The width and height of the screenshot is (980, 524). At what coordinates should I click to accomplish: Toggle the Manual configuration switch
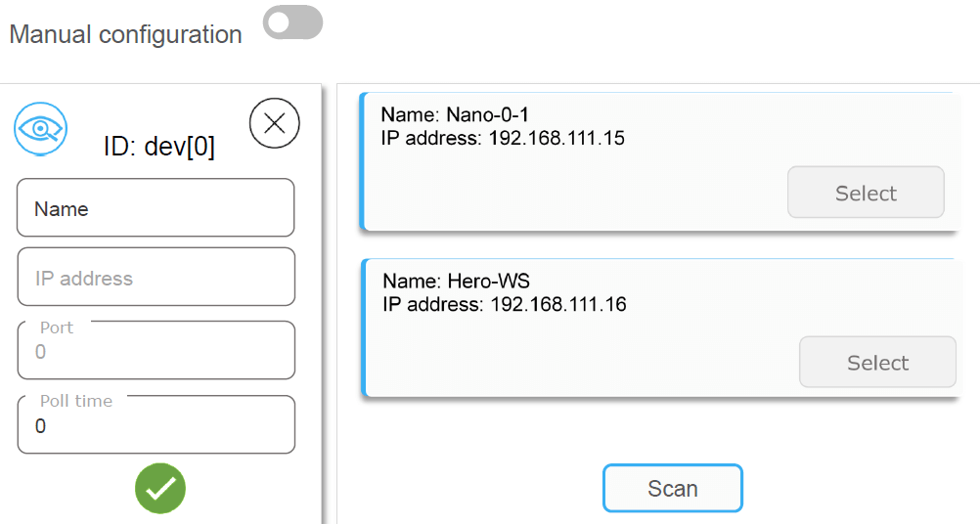pos(292,22)
